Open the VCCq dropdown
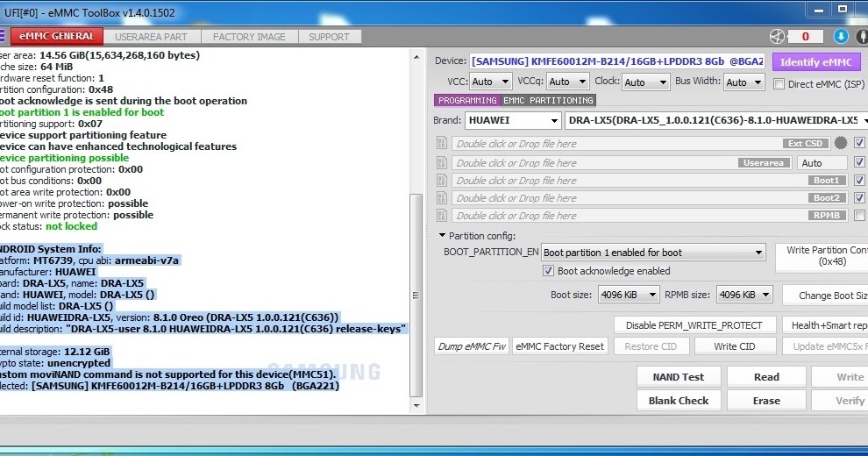 (567, 82)
